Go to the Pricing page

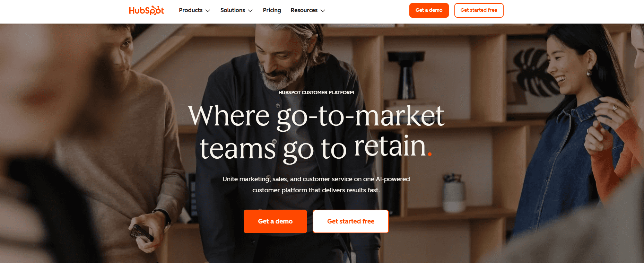click(x=272, y=10)
